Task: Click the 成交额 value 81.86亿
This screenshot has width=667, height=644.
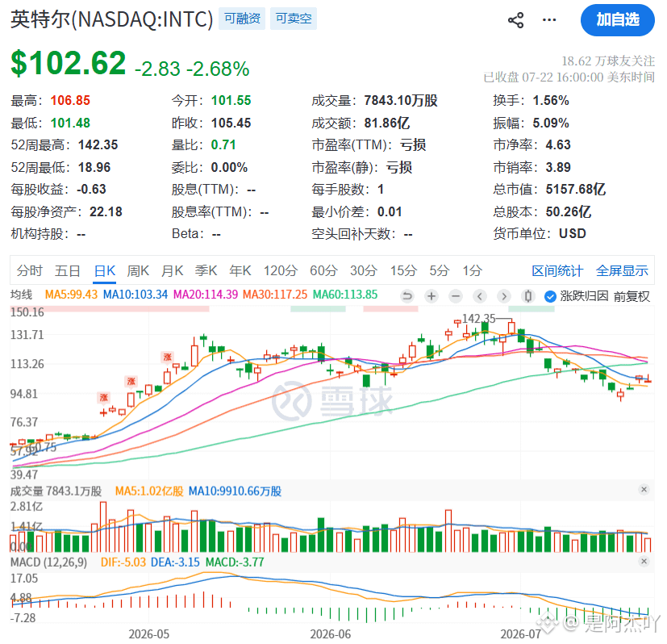Action: point(386,123)
